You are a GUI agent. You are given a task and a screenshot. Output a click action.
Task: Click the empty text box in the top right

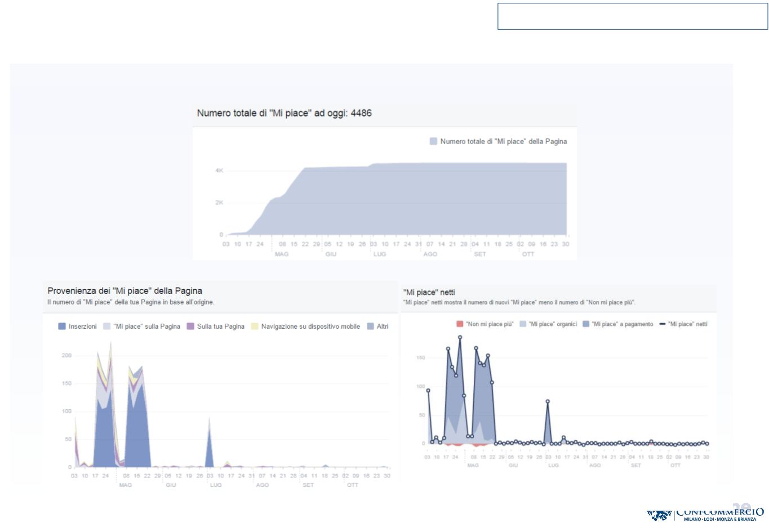pyautogui.click(x=632, y=16)
